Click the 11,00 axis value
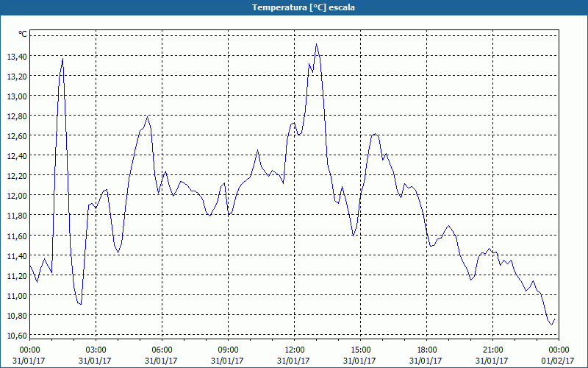The width and height of the screenshot is (588, 368). pos(17,296)
